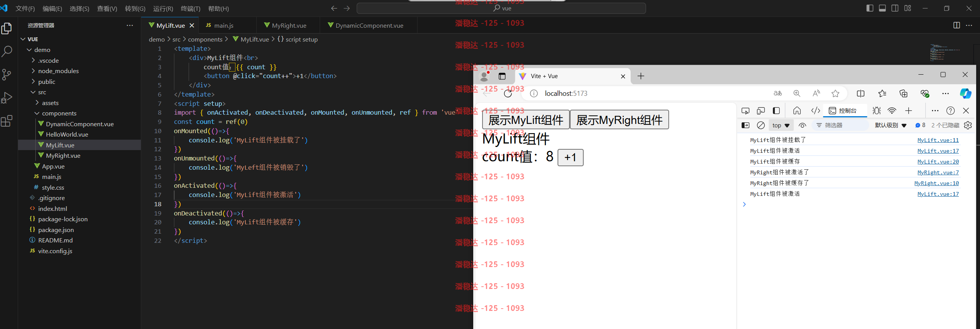Refresh the browser page
This screenshot has width=980, height=329.
click(508, 94)
